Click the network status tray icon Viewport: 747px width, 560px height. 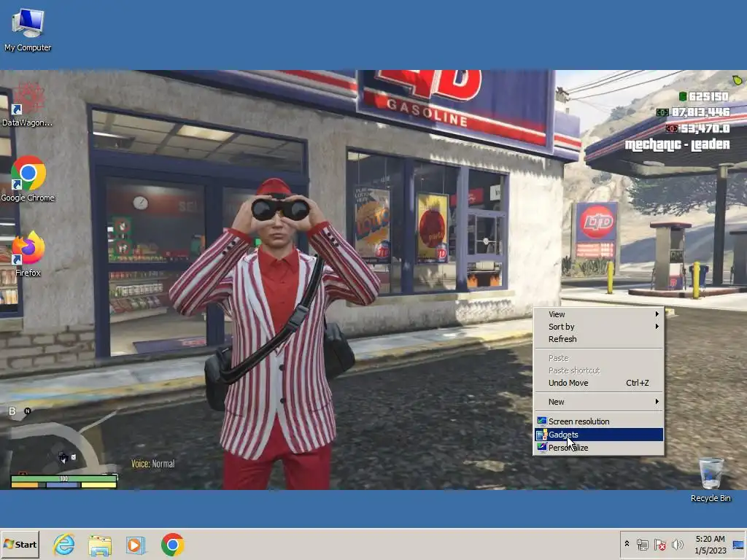pyautogui.click(x=643, y=544)
